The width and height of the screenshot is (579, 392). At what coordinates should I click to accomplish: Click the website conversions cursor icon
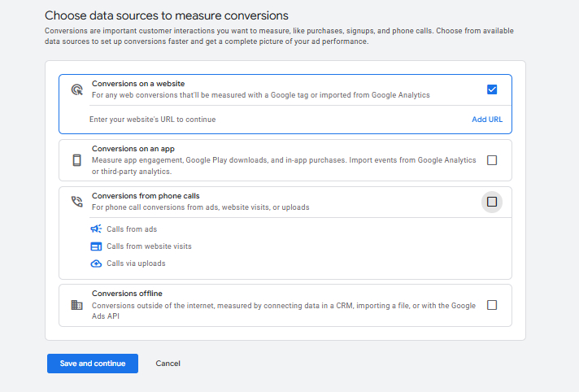pyautogui.click(x=77, y=89)
